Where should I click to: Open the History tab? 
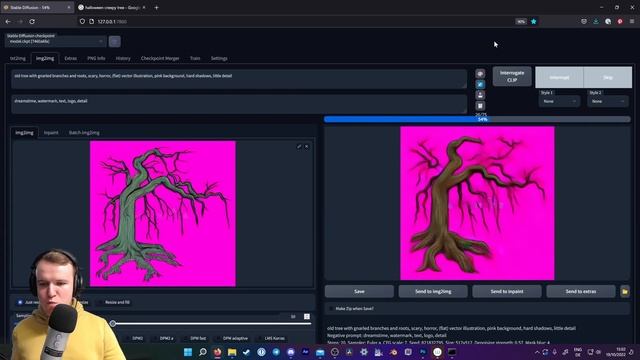pos(123,58)
